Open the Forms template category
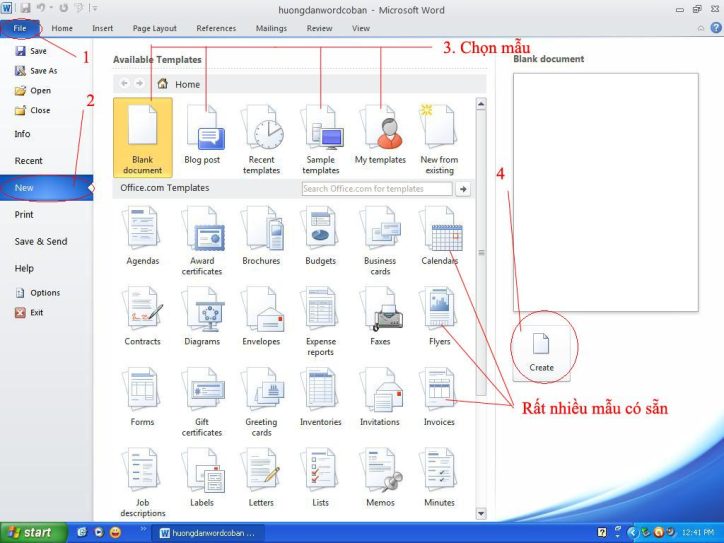The width and height of the screenshot is (724, 543). coord(143,397)
